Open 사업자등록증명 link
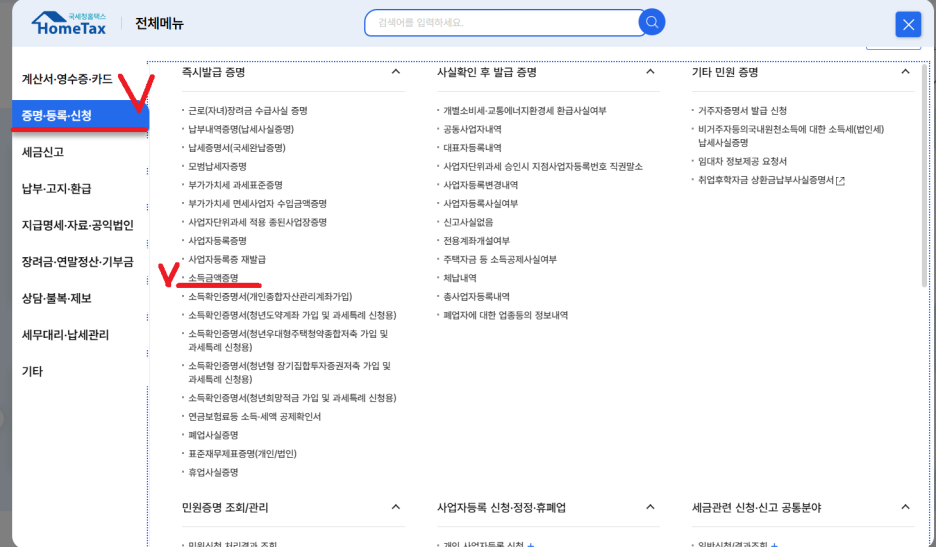Image resolution: width=936 pixels, height=547 pixels. [x=217, y=241]
